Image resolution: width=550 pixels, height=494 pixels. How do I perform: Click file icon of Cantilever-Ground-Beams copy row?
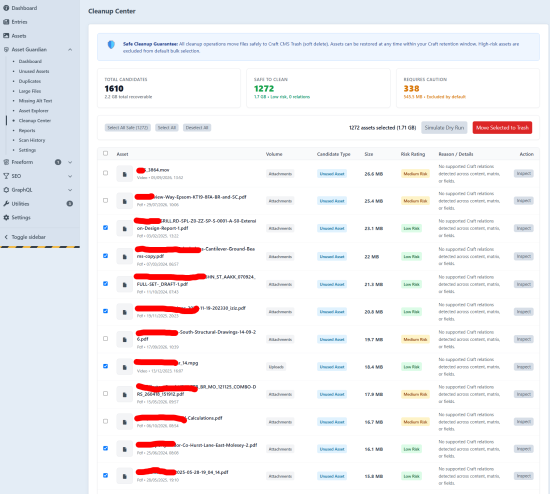(x=125, y=257)
